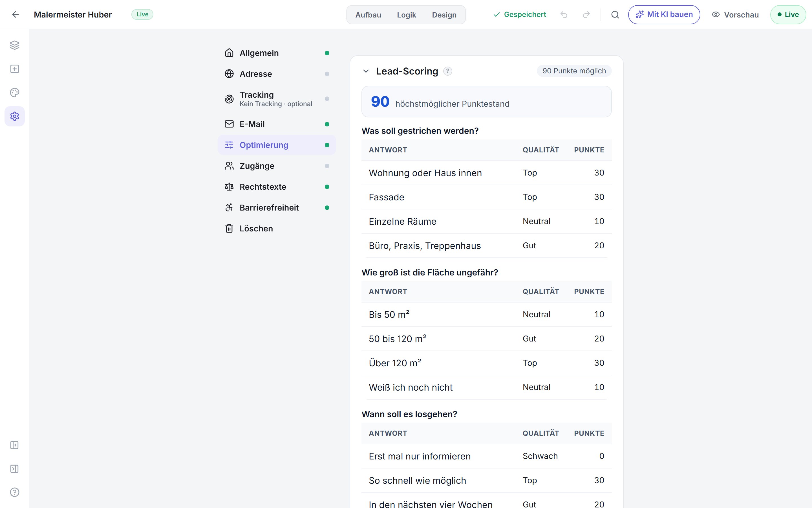
Task: Click the Allgemein house icon
Action: click(229, 53)
